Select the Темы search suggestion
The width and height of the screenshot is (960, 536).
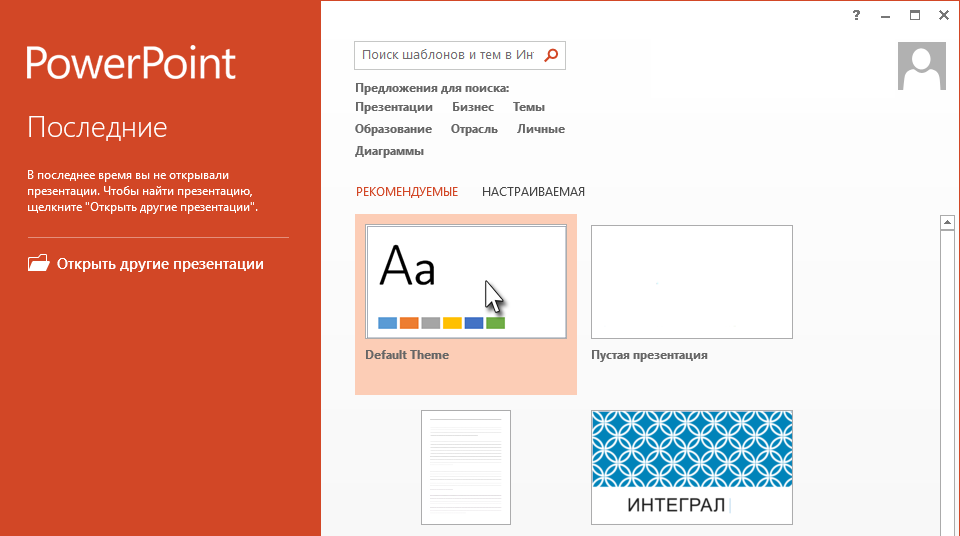pos(528,107)
